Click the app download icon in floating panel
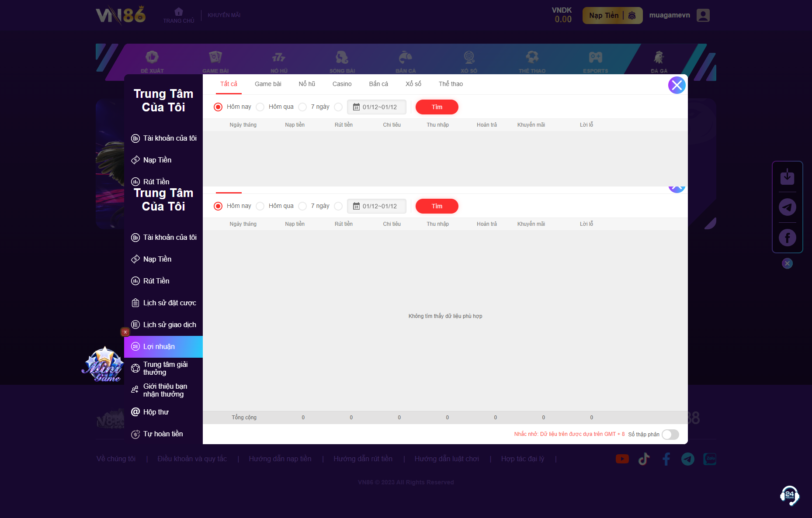The image size is (812, 518). point(787,177)
